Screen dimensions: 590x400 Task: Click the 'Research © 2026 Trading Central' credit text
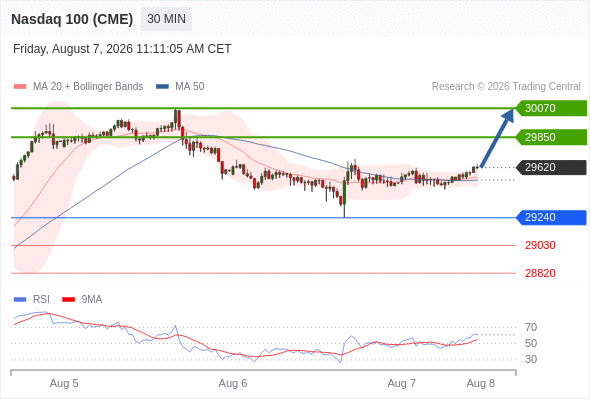(x=506, y=87)
